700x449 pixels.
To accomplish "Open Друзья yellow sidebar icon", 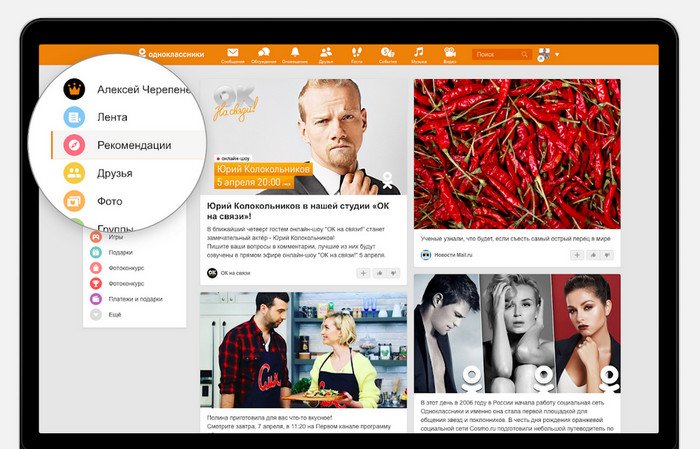I will coord(74,173).
